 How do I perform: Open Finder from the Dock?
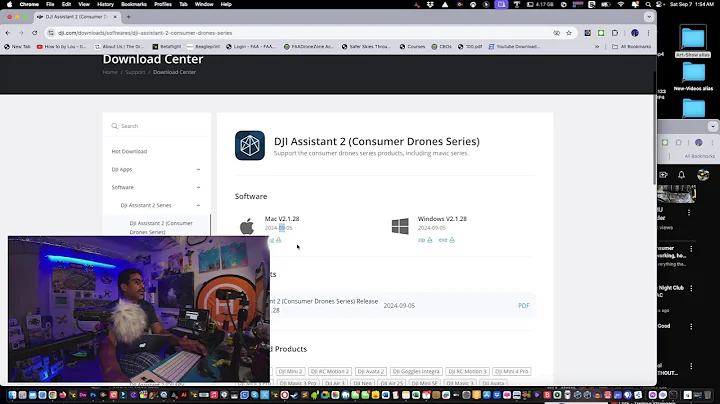point(12,395)
